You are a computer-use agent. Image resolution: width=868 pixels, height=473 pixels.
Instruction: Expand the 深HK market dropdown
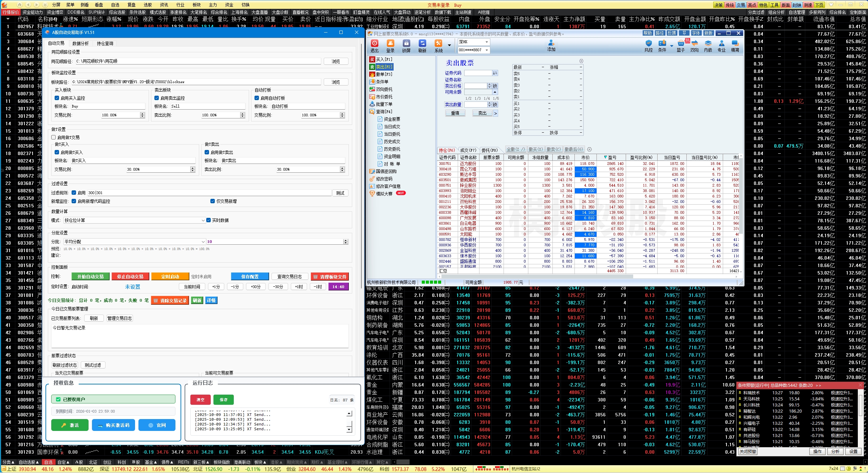click(487, 42)
